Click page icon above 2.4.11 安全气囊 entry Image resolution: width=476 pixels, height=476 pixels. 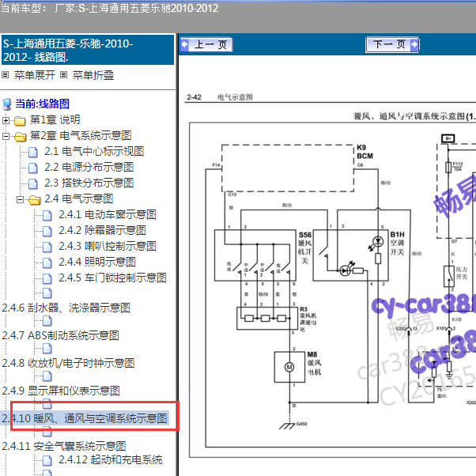(x=47, y=432)
